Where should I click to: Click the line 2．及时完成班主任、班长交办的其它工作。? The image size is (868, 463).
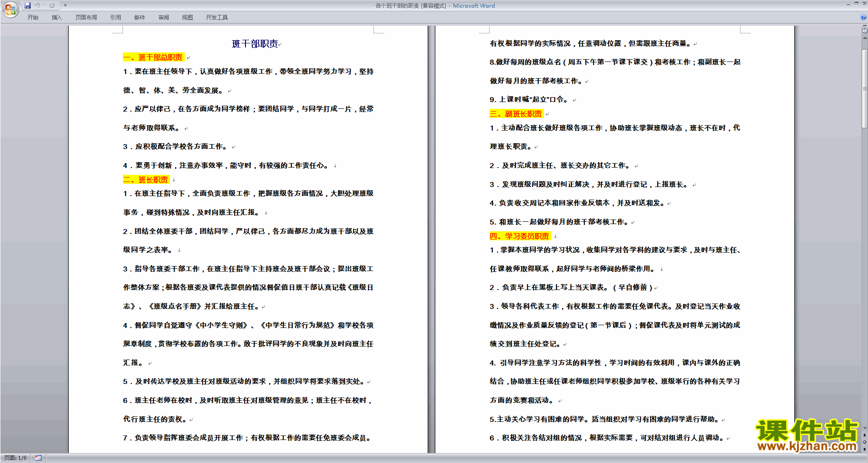[x=561, y=166]
